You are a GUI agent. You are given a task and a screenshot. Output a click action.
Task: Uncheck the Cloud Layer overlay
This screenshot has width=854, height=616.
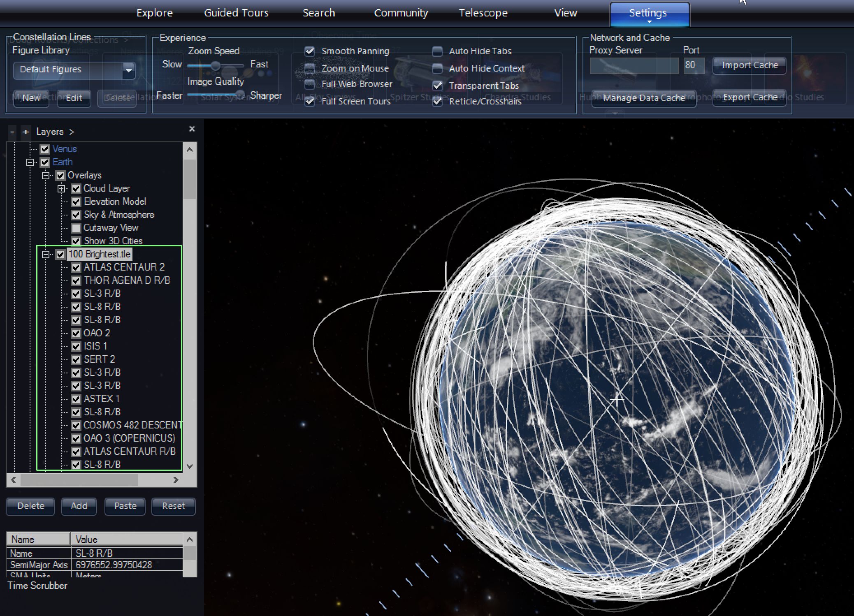tap(76, 189)
